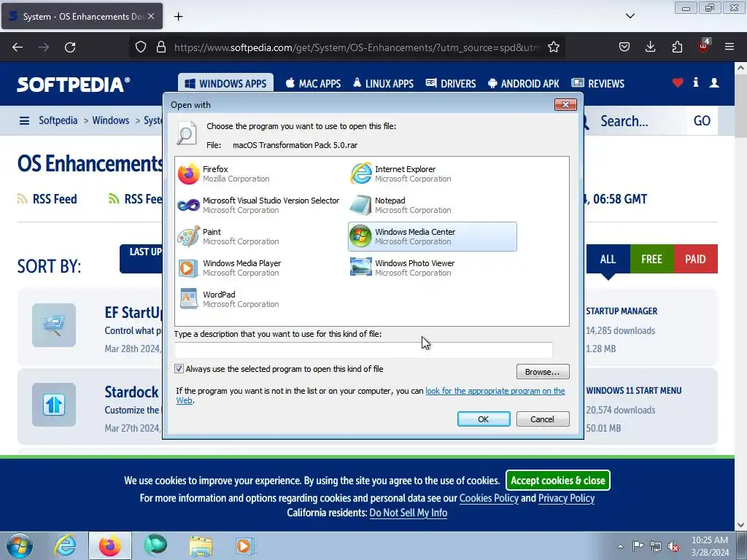Viewport: 747px width, 560px height.
Task: Bookmark this page with the star
Action: [554, 47]
